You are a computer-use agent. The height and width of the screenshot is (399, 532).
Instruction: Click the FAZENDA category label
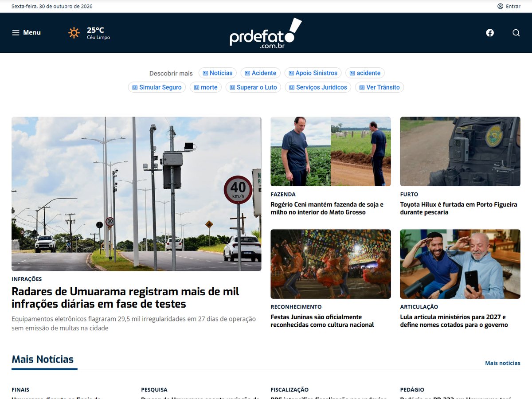click(283, 194)
